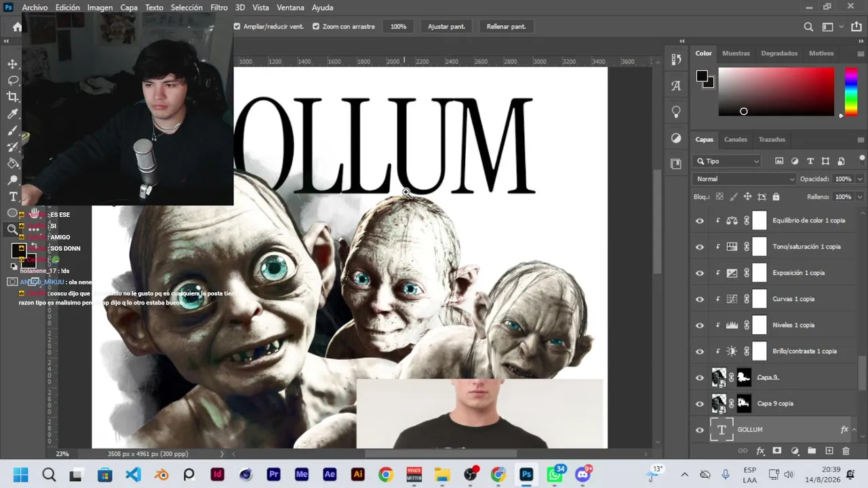Open the Character panel icon in side dock
The image size is (868, 488).
tap(676, 85)
